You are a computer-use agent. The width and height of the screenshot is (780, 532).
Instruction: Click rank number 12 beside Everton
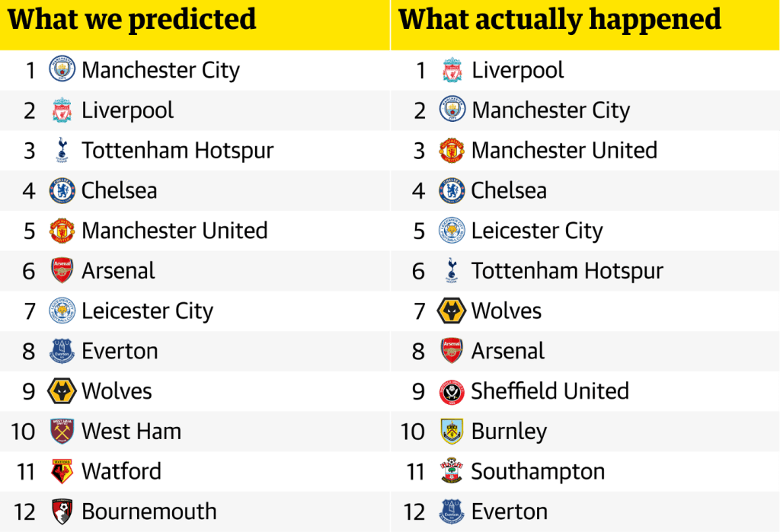[414, 511]
